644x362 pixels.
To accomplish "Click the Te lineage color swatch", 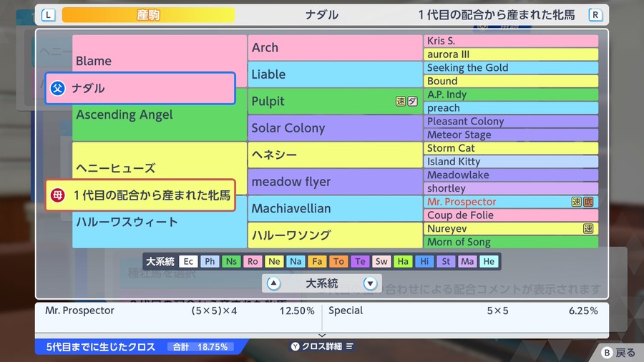I will pos(360,261).
